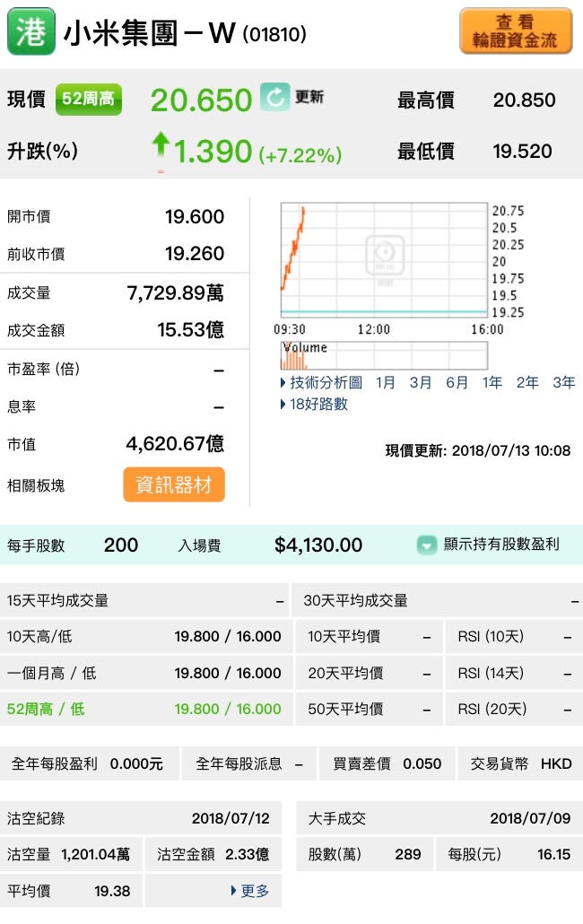
Task: Click the 沽空金額 value 2.33億
Action: (x=247, y=854)
